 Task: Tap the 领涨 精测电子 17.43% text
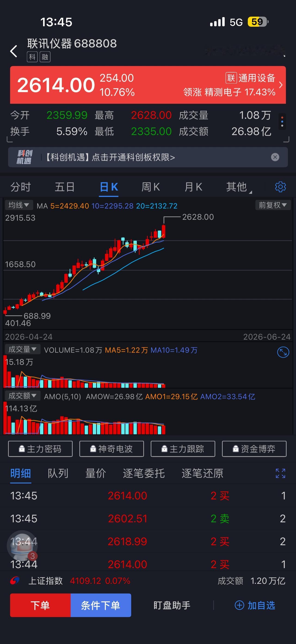tap(229, 92)
